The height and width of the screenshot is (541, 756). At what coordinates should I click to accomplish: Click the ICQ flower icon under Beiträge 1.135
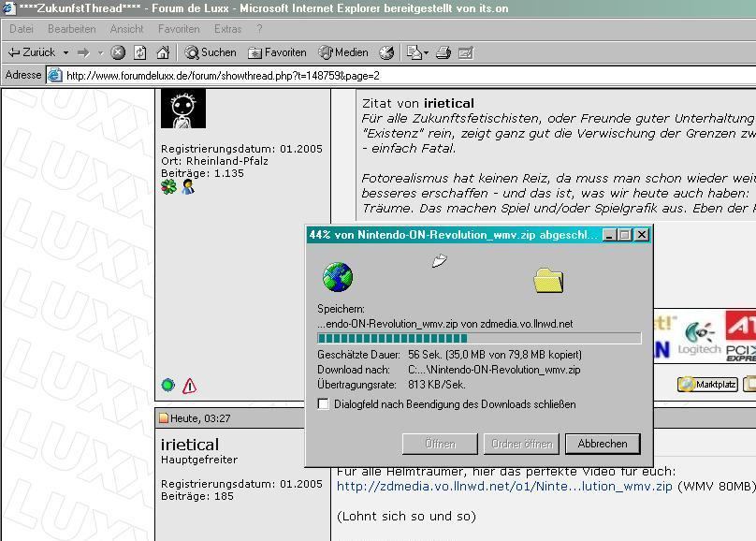pos(168,187)
